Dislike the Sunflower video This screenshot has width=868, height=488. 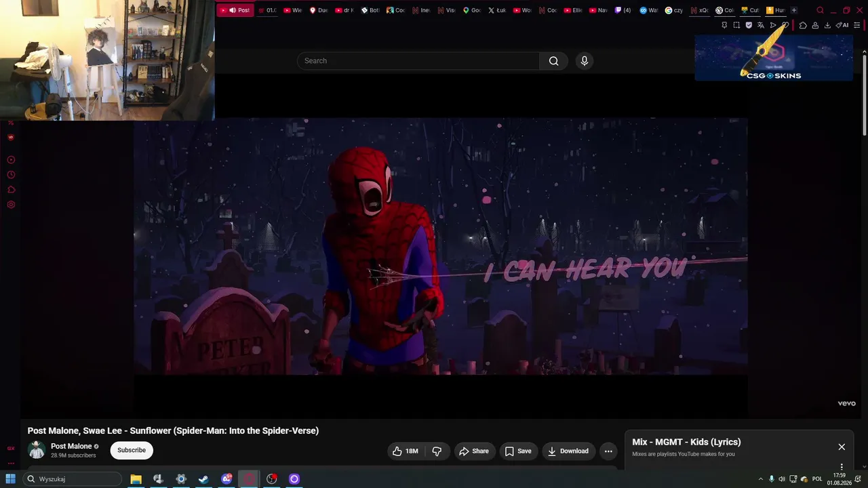click(437, 451)
